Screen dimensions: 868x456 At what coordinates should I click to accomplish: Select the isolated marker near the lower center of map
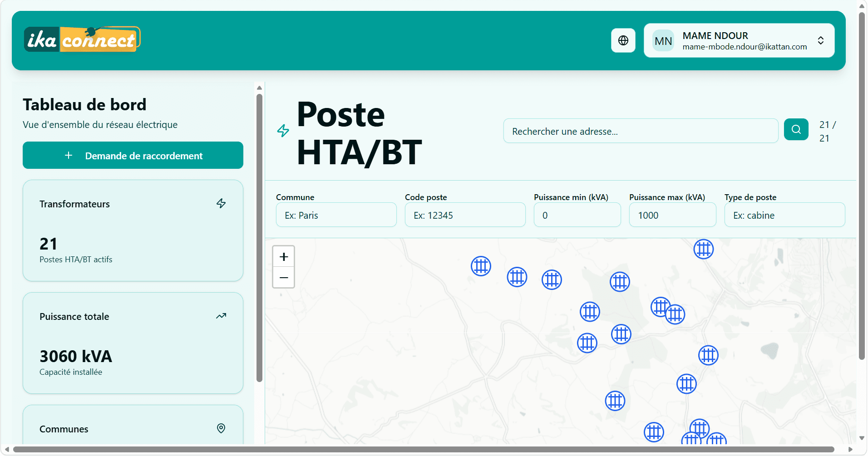point(616,401)
